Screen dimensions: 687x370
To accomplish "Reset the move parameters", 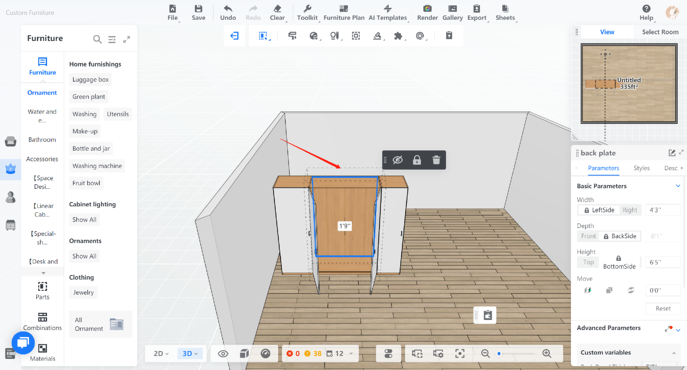I will coord(662,308).
